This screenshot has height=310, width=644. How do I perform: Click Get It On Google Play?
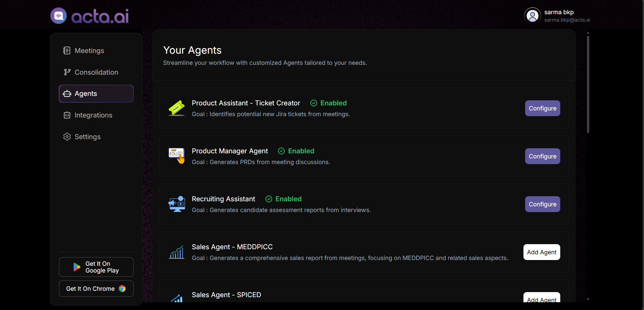96,267
